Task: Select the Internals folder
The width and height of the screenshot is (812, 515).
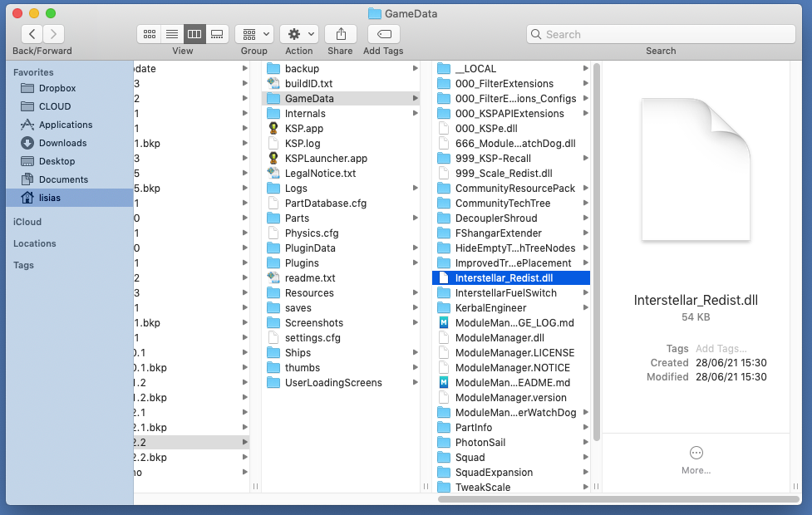Action: (x=341, y=113)
